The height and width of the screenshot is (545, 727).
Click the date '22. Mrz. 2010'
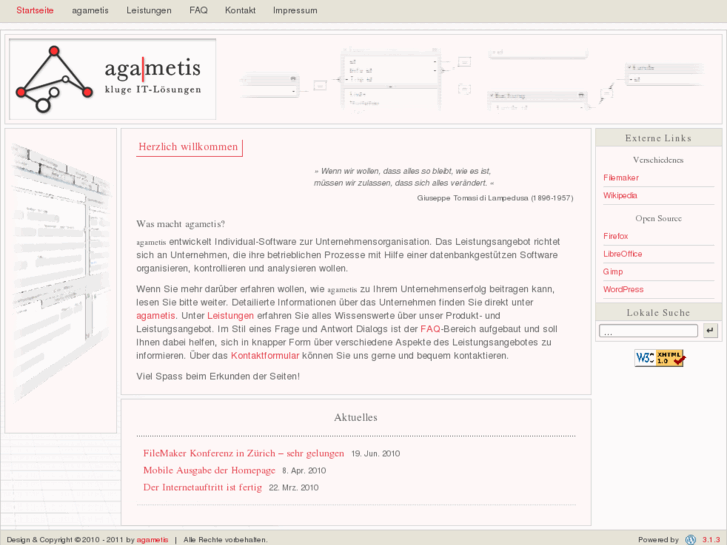coord(293,487)
